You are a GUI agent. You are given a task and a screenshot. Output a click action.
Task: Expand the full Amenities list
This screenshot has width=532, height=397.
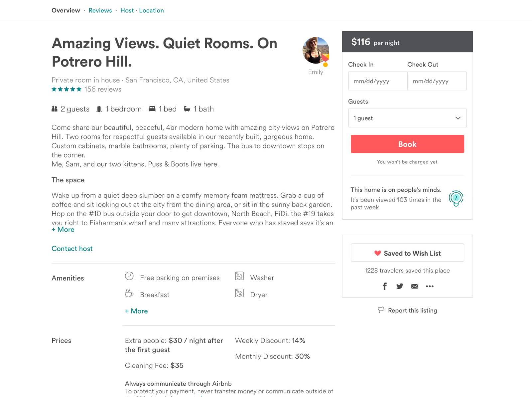pyautogui.click(x=136, y=311)
